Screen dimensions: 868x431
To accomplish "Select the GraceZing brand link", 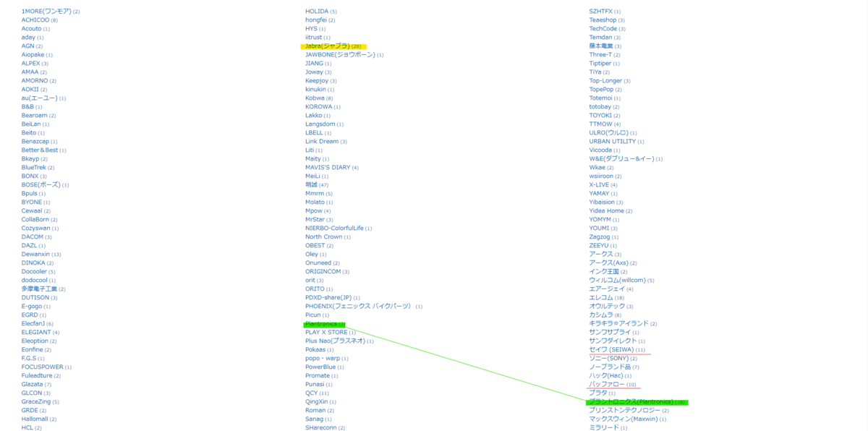I will click(36, 402).
